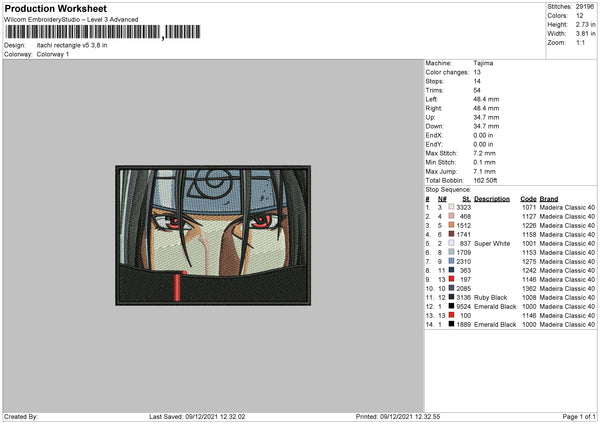The width and height of the screenshot is (600, 424).
Task: Click the Min Stitch value 0.1 mm
Action: coord(484,162)
